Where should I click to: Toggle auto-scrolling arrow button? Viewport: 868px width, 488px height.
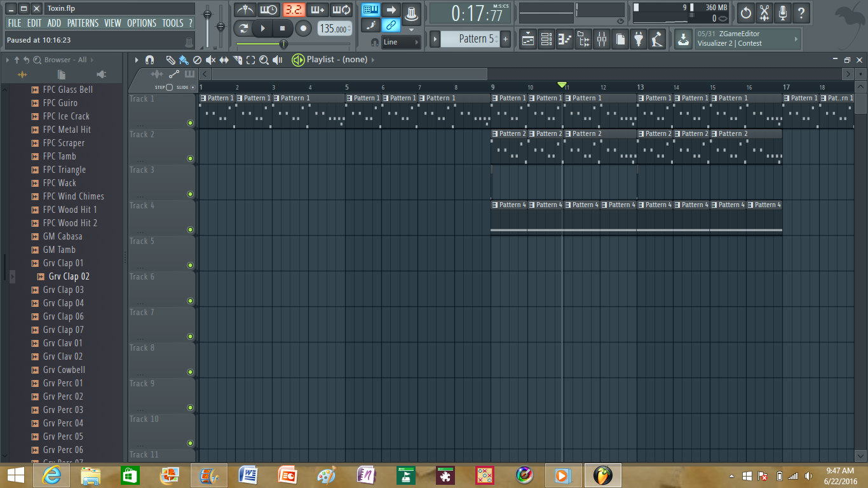391,10
